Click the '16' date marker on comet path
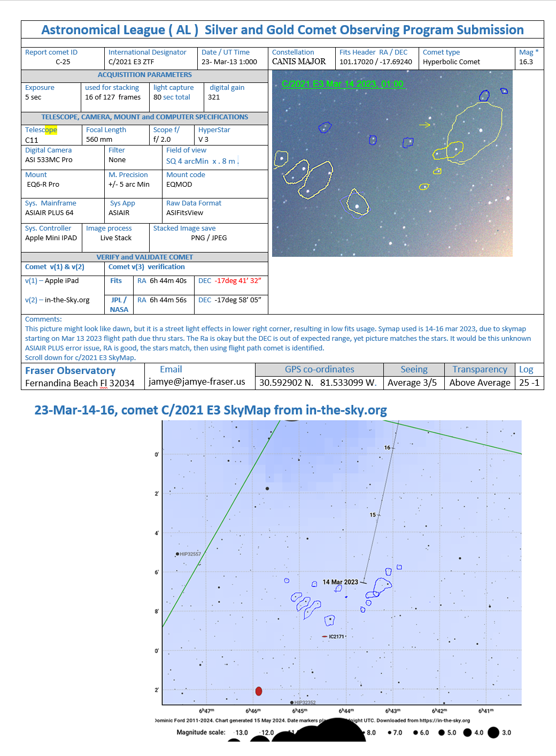 pyautogui.click(x=387, y=448)
